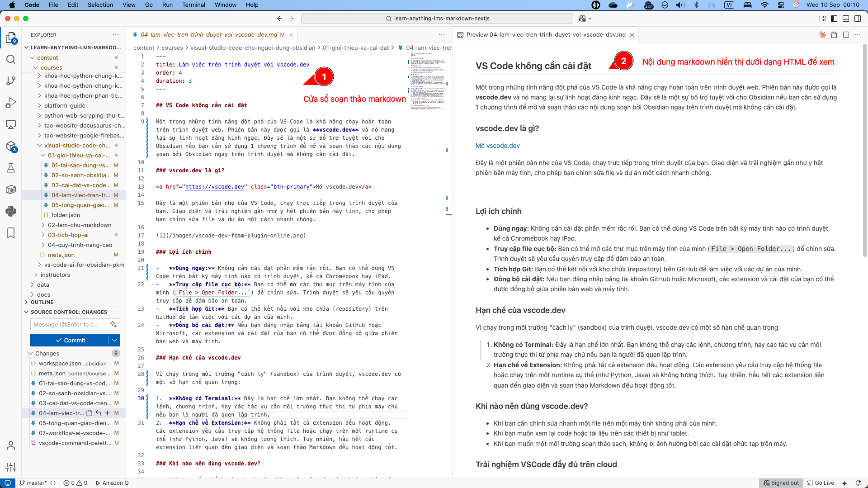Viewport: 868px width, 488px height.
Task: Open the Testing flask icon
Action: (x=11, y=168)
